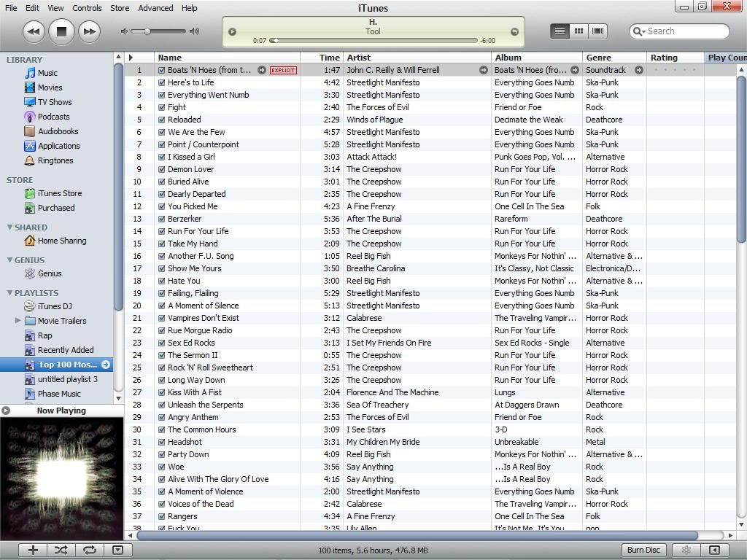Uncheck the song 'Here's to Life'

[162, 82]
